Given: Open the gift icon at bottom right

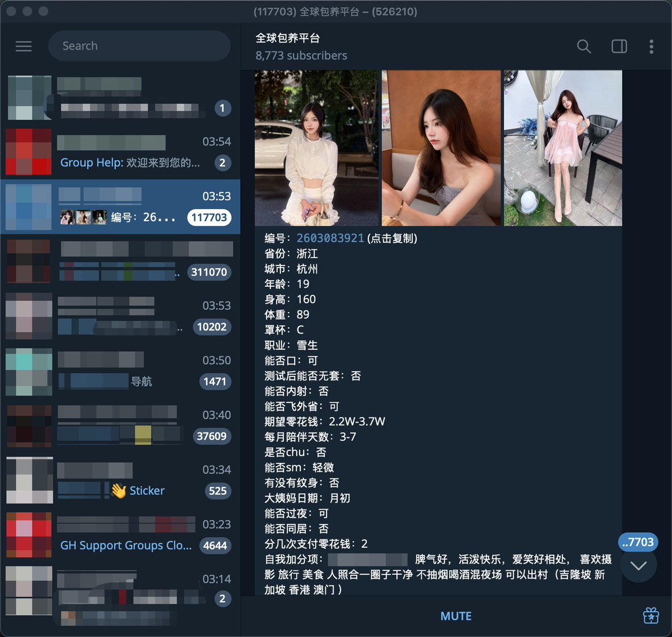Looking at the screenshot, I should point(652,616).
